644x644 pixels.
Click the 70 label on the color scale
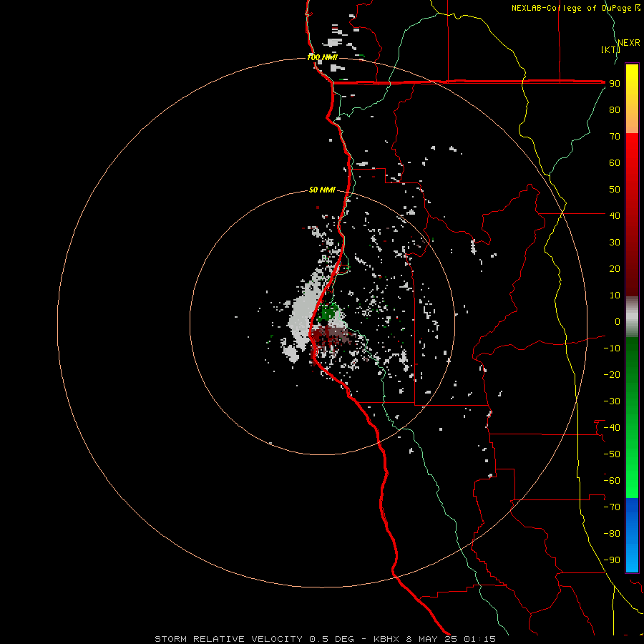tap(615, 137)
